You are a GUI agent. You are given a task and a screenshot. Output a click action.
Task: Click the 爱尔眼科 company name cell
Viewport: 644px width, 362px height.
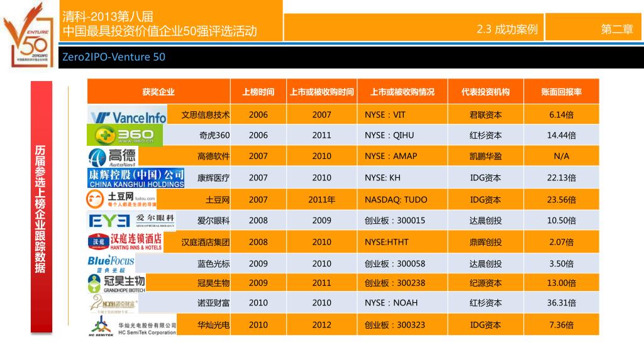[x=213, y=221]
